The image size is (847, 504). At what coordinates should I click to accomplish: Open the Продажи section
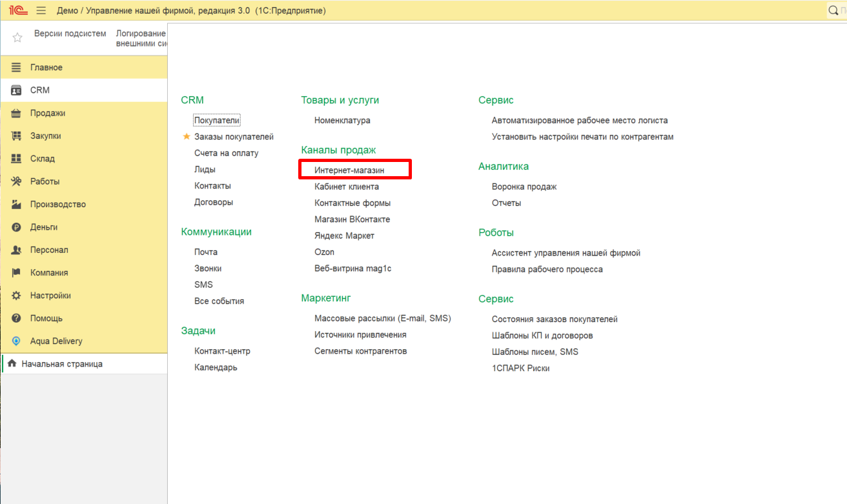click(x=84, y=114)
